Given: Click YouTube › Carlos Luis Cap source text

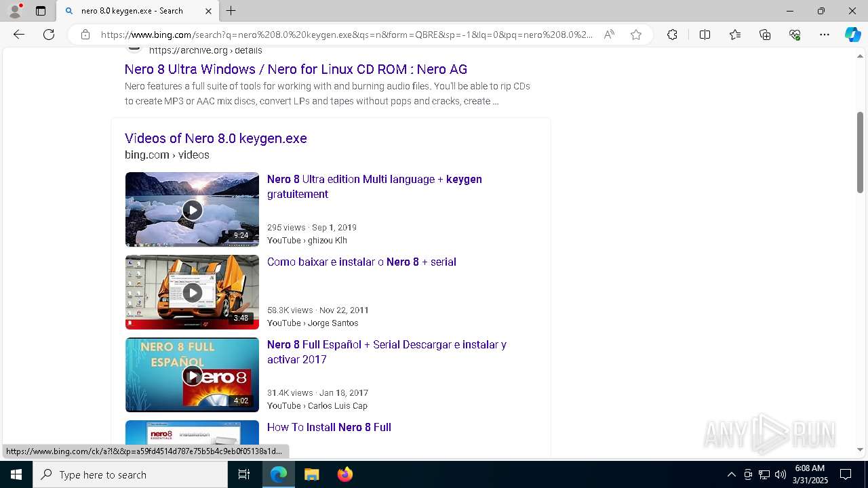Looking at the screenshot, I should tap(317, 406).
